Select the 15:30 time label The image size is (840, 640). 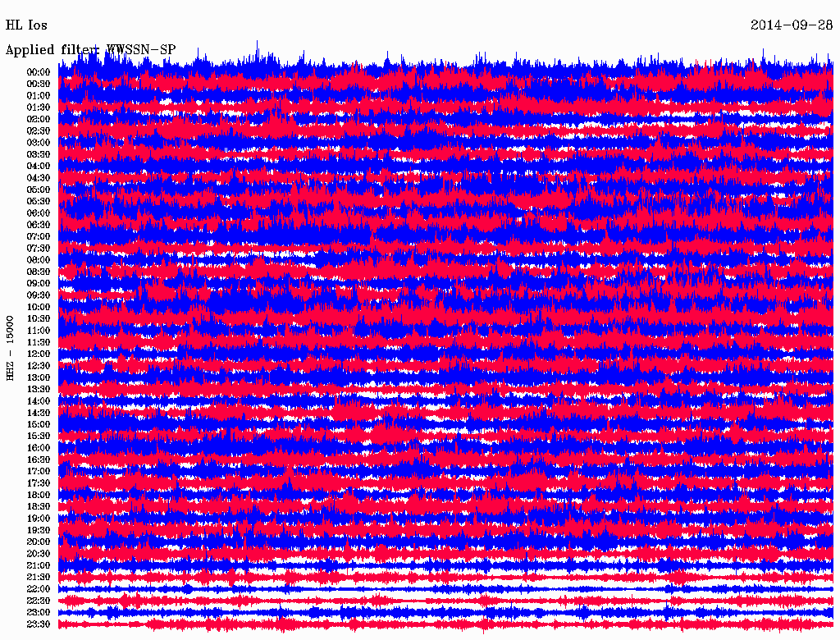(38, 437)
